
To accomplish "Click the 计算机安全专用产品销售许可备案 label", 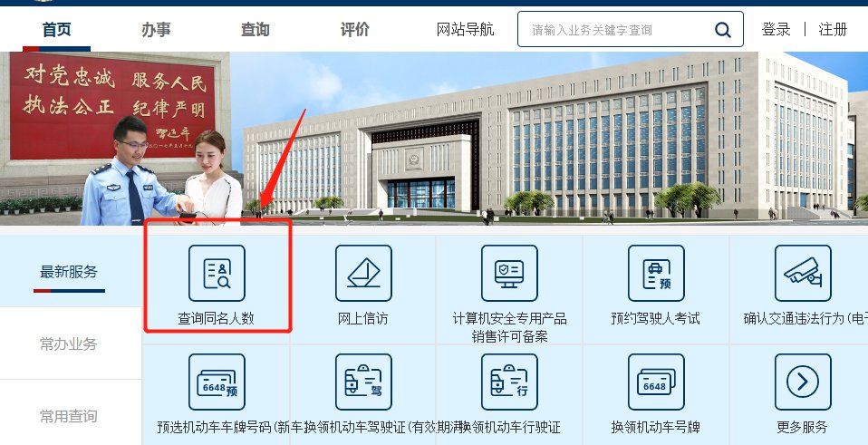I will [510, 327].
